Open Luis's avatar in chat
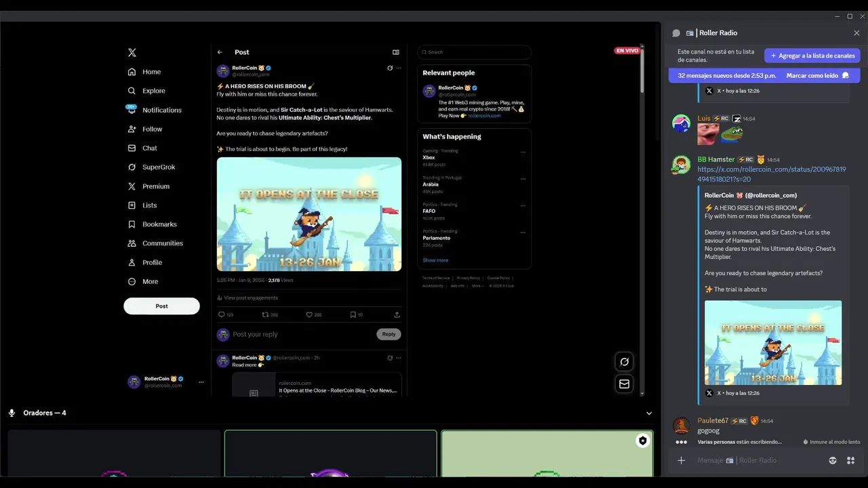The height and width of the screenshot is (488, 868). [x=682, y=123]
